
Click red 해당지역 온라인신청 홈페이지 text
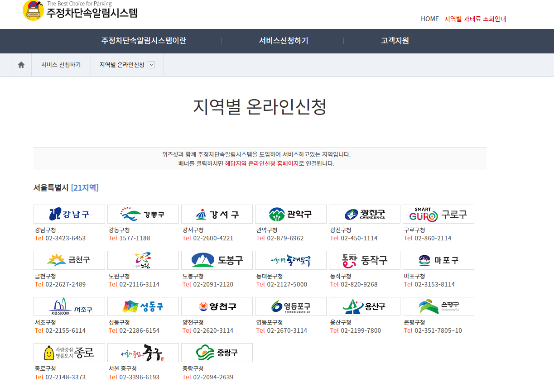[x=262, y=163]
